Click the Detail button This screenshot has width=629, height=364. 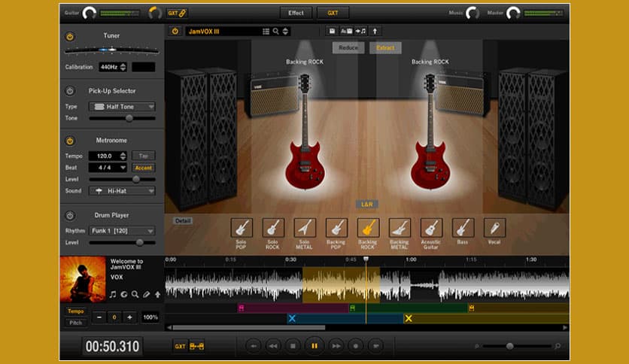click(x=183, y=221)
